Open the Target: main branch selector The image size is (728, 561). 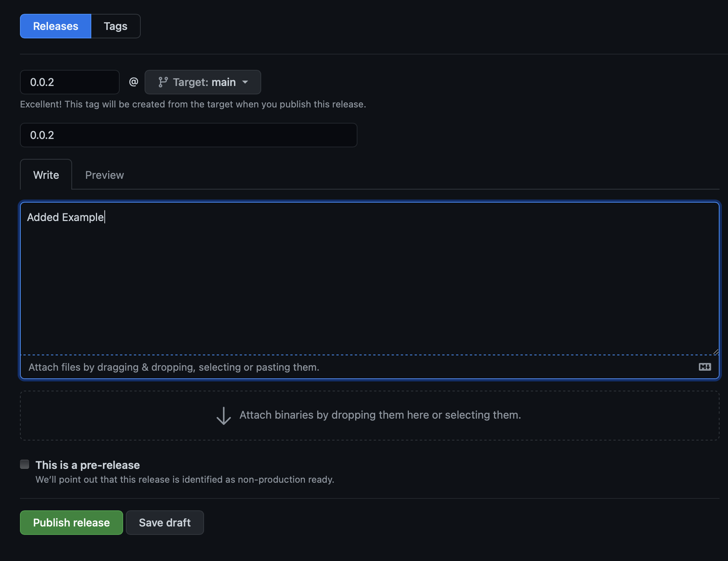[x=203, y=82]
